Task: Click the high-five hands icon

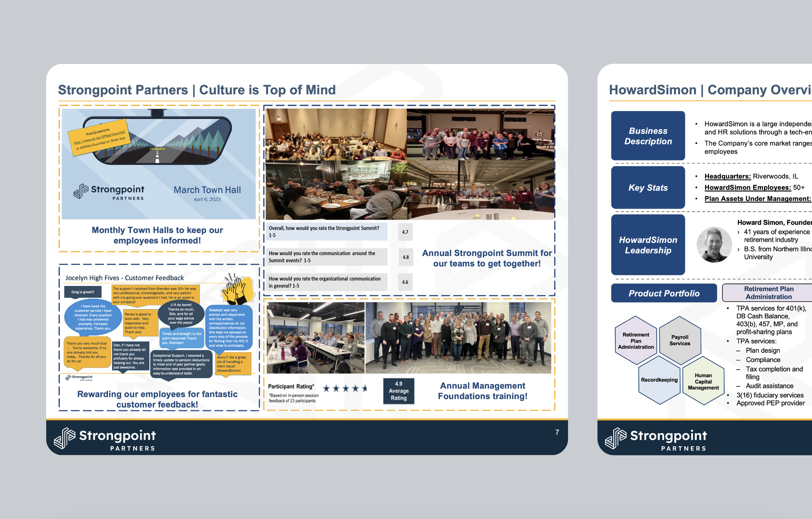Action: (x=237, y=289)
